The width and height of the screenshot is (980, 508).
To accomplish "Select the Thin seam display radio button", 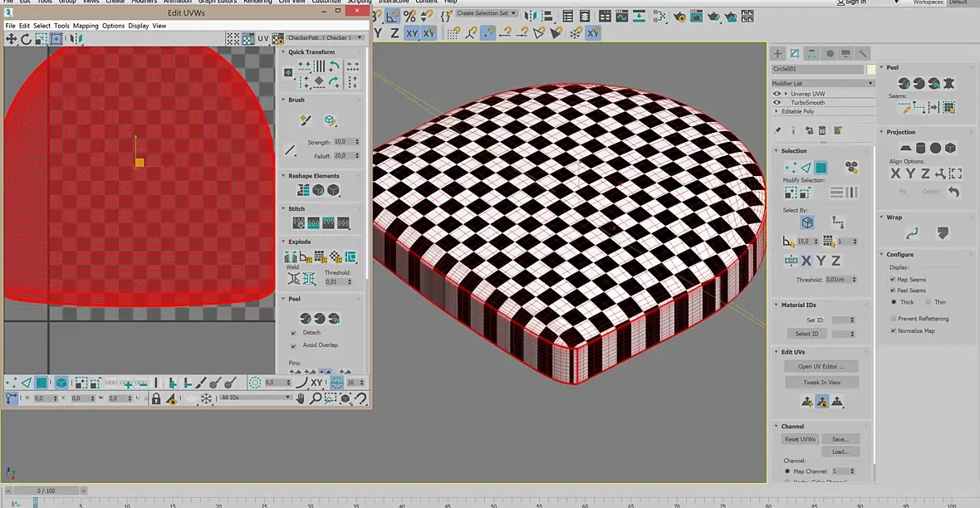I will point(928,302).
